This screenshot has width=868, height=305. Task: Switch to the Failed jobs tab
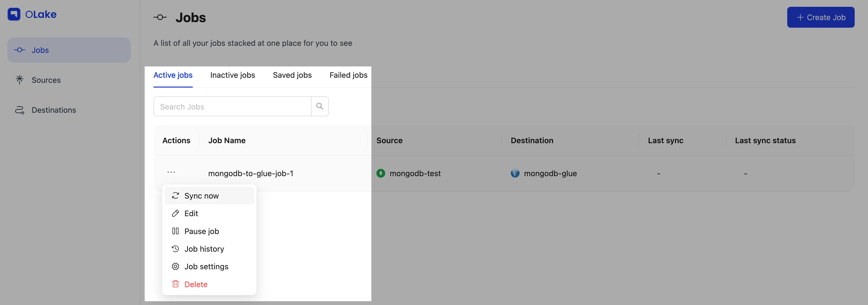(x=348, y=75)
